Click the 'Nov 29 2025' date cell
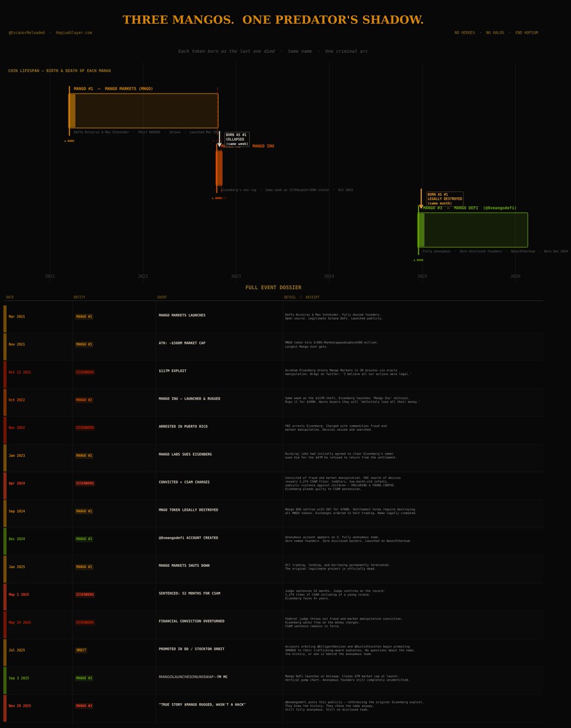Viewport: 571px width, 728px height. [19, 707]
